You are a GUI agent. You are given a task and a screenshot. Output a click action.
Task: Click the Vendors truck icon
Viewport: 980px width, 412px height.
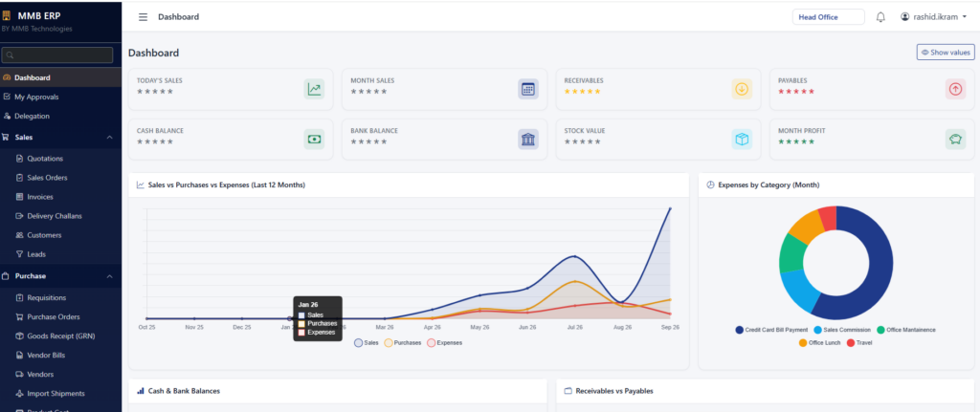(x=19, y=375)
